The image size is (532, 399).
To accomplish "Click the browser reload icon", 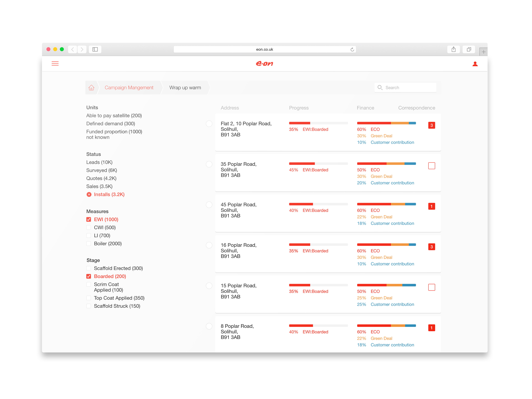I will click(x=352, y=50).
